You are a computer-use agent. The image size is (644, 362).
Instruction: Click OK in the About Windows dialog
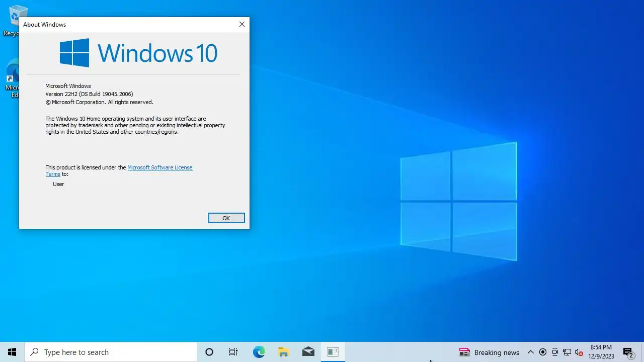point(226,218)
